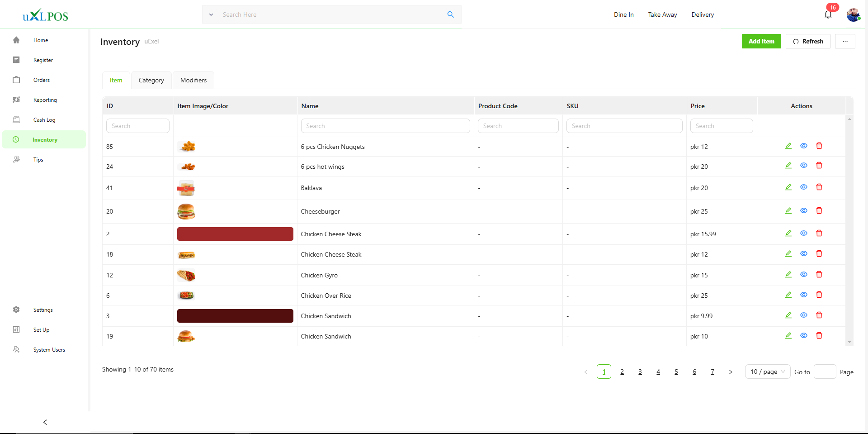This screenshot has height=434, width=868.
Task: Collapse the sidebar with the left arrow
Action: (45, 422)
